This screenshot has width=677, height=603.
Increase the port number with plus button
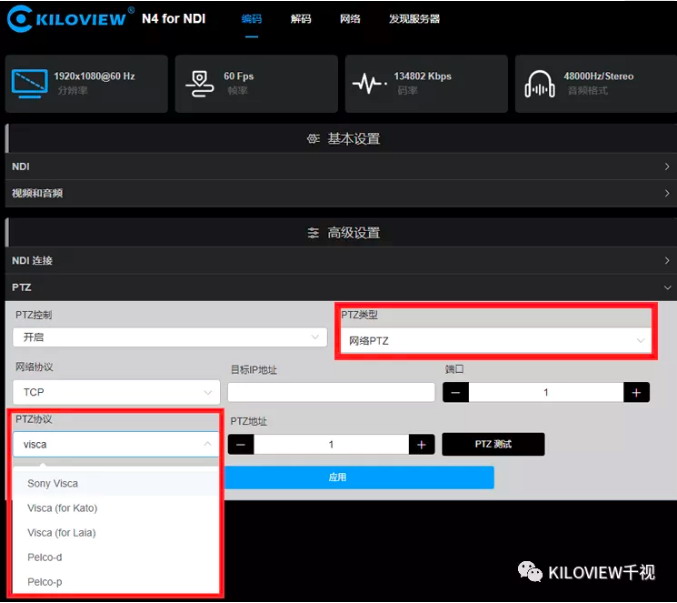[x=636, y=392]
